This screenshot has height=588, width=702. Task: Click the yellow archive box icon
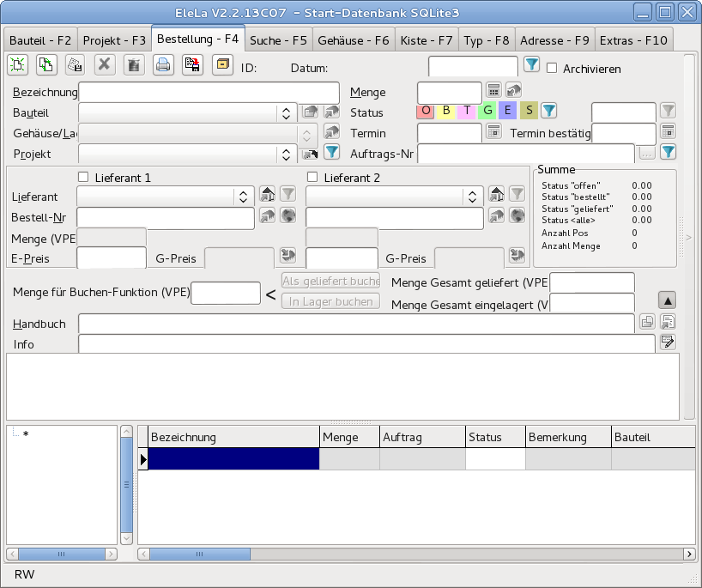coord(222,64)
